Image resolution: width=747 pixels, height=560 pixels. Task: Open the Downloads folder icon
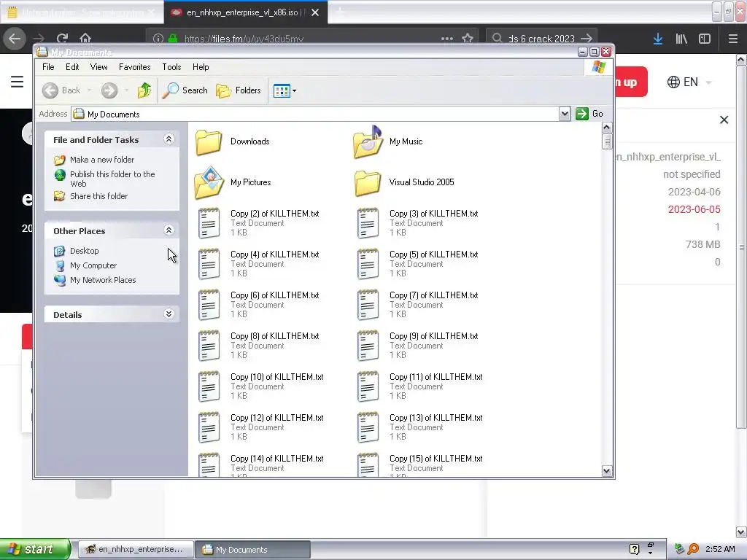(x=209, y=142)
